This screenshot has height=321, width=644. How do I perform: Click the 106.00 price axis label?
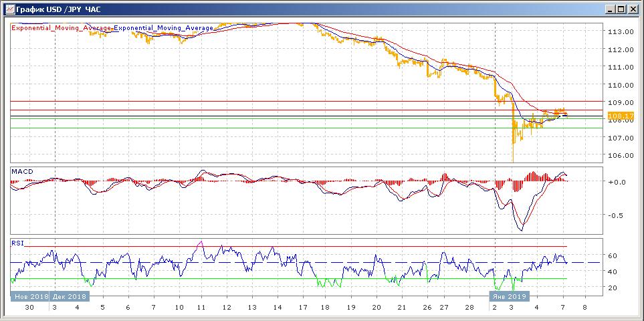[620, 156]
